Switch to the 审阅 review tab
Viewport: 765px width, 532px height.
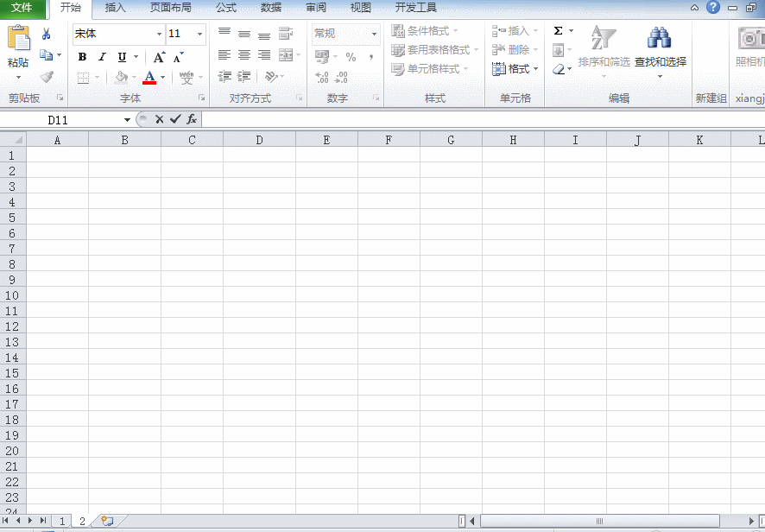(x=316, y=8)
